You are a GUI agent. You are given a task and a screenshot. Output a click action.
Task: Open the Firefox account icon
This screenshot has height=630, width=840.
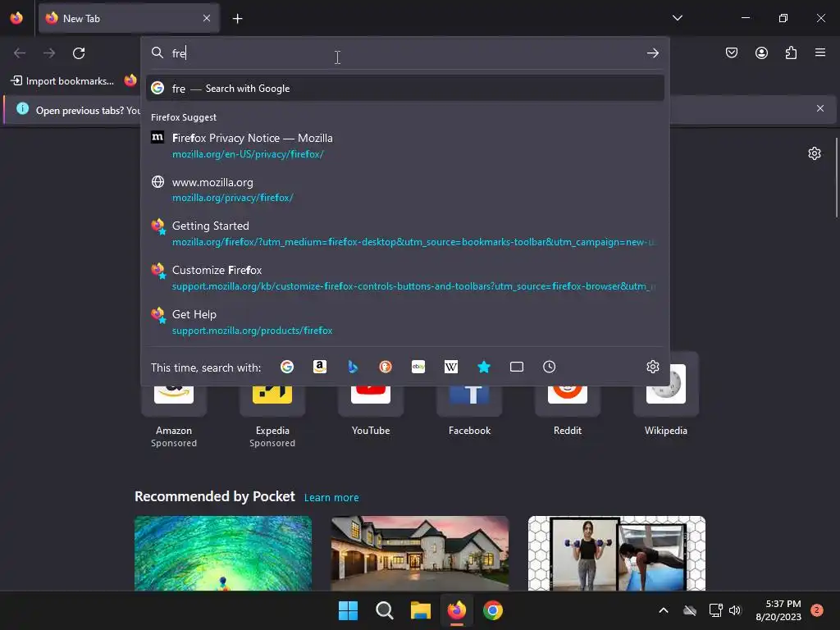click(761, 52)
